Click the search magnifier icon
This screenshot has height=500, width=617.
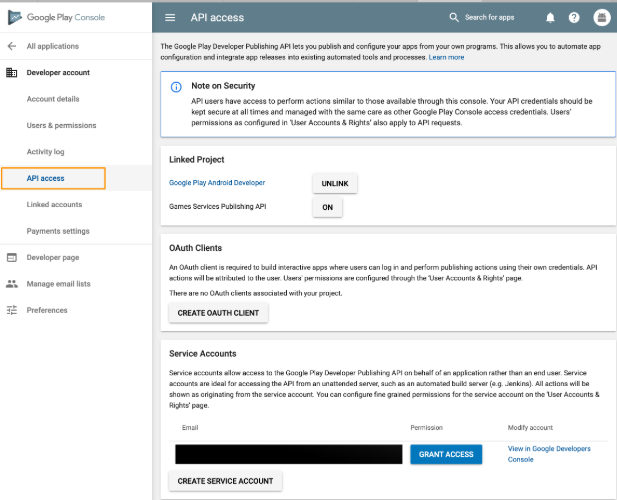pyautogui.click(x=454, y=17)
